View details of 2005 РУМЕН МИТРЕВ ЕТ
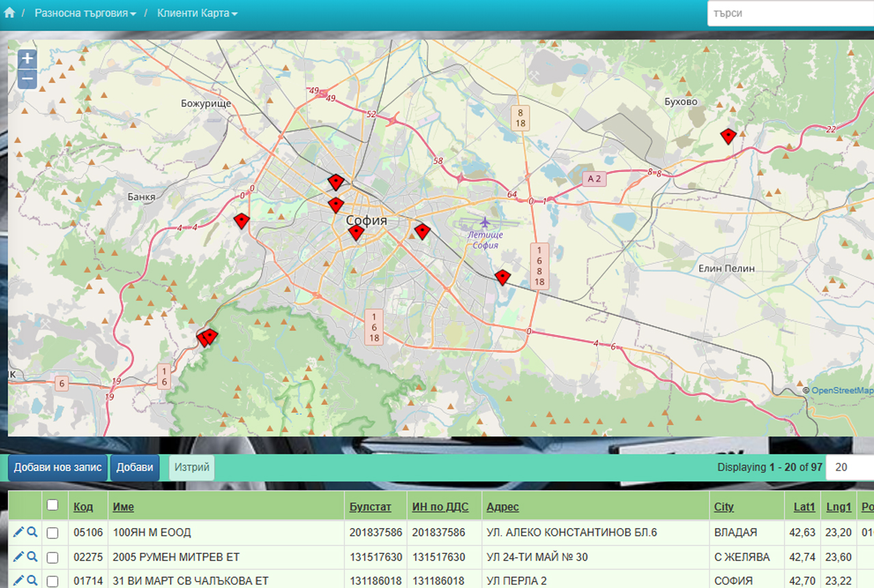874x588 pixels. tap(32, 557)
